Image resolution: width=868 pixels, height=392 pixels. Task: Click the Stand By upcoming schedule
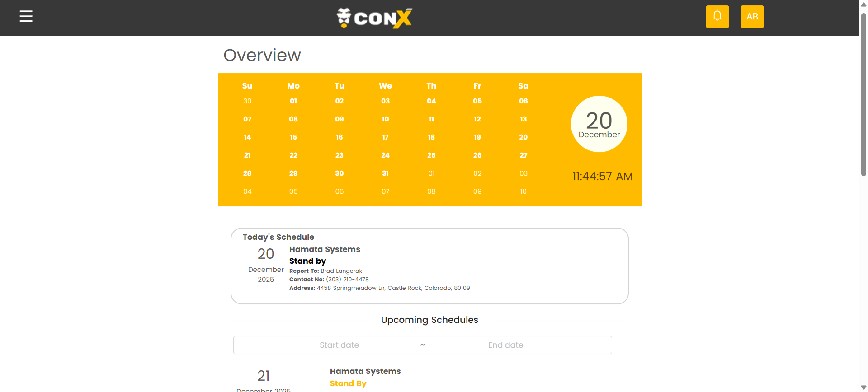(348, 383)
